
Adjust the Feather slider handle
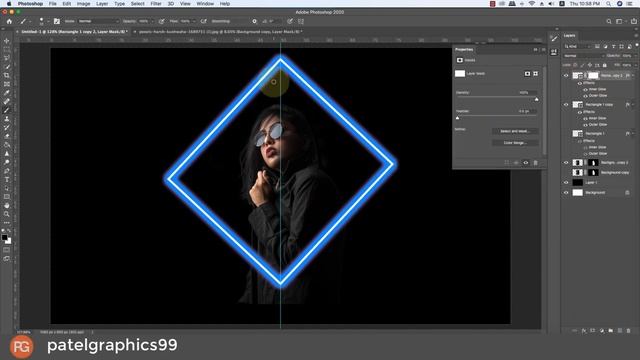point(458,118)
